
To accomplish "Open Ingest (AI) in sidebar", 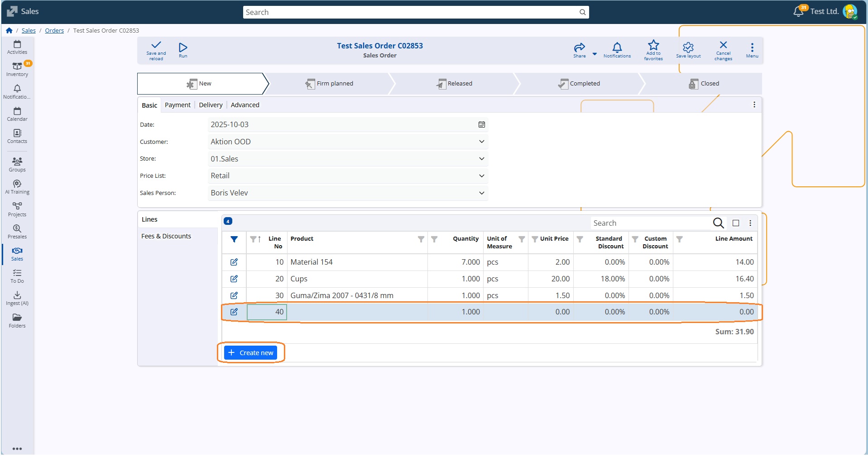I will coord(17,298).
